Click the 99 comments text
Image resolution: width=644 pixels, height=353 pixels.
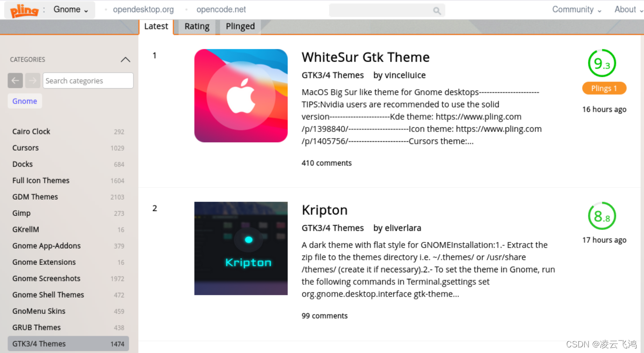tap(325, 316)
